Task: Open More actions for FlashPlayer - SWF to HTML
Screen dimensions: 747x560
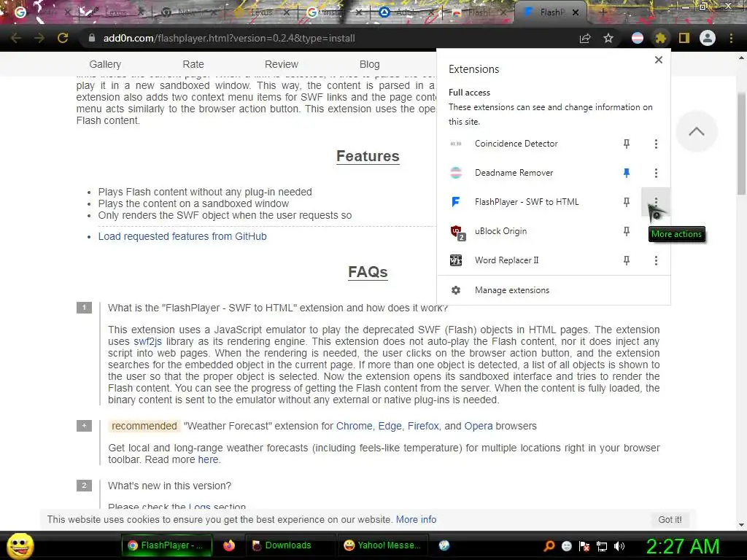Action: pyautogui.click(x=656, y=202)
